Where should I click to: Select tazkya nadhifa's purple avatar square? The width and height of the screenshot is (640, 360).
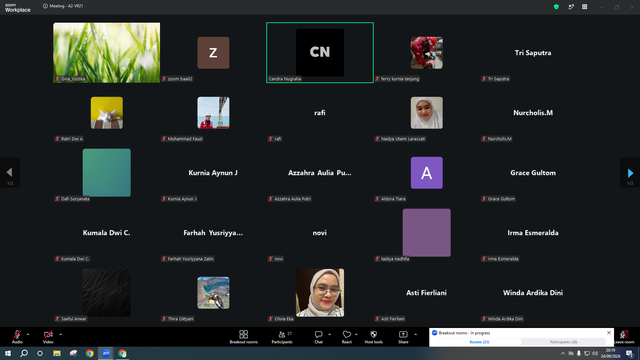click(427, 233)
